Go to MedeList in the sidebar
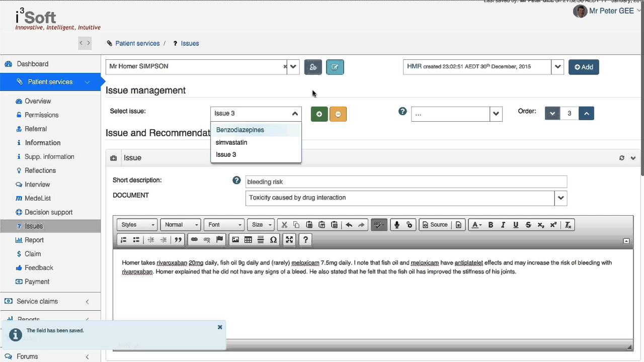Screen dimensions: 644x362 38,198
